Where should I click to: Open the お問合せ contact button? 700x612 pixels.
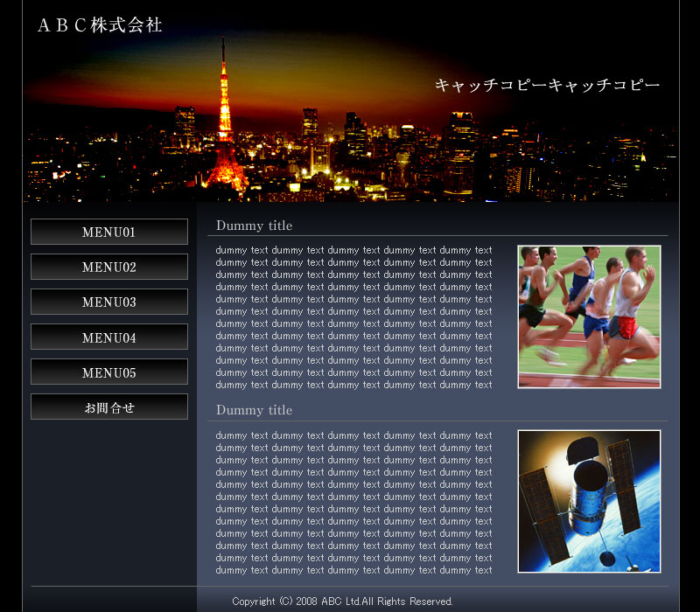coord(108,407)
